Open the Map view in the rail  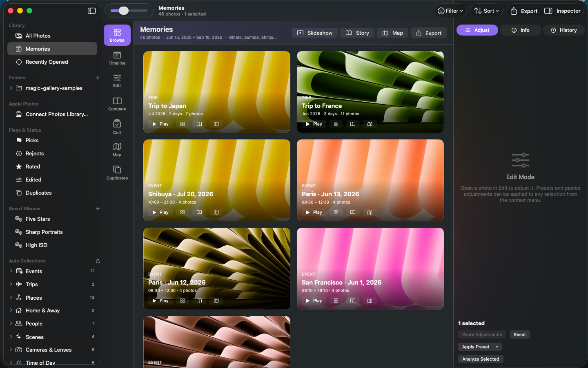point(117,149)
